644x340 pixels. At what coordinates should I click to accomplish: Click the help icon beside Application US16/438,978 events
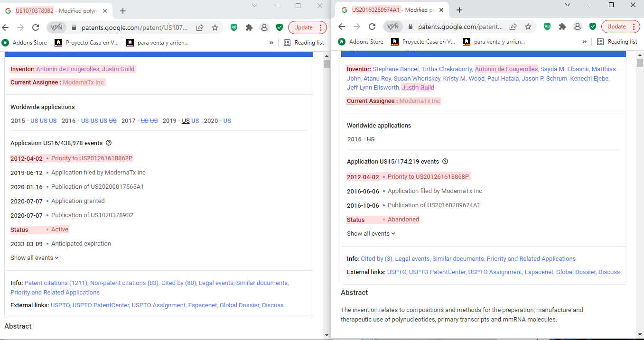point(109,143)
